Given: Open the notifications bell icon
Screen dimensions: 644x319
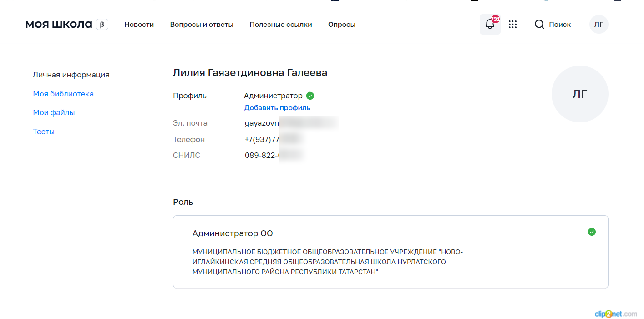Looking at the screenshot, I should tap(490, 25).
